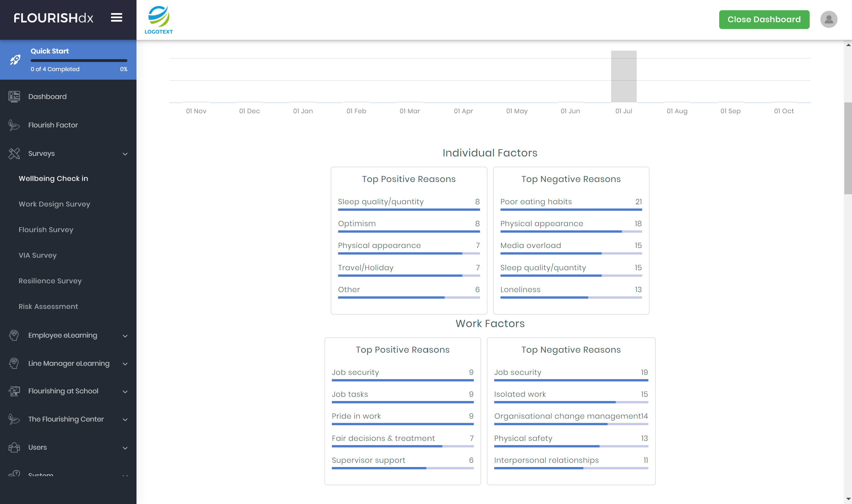This screenshot has width=852, height=504.
Task: Click the Surveys menu label
Action: (x=42, y=154)
